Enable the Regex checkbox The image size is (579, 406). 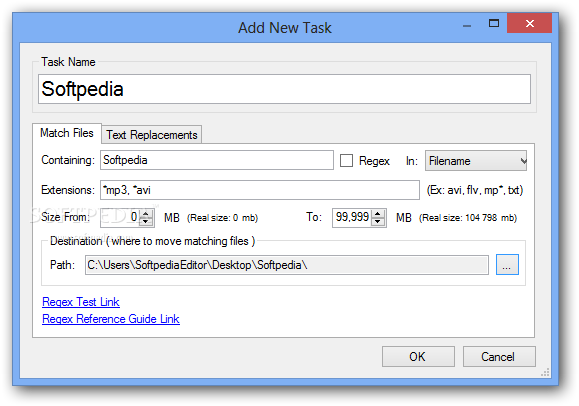346,161
